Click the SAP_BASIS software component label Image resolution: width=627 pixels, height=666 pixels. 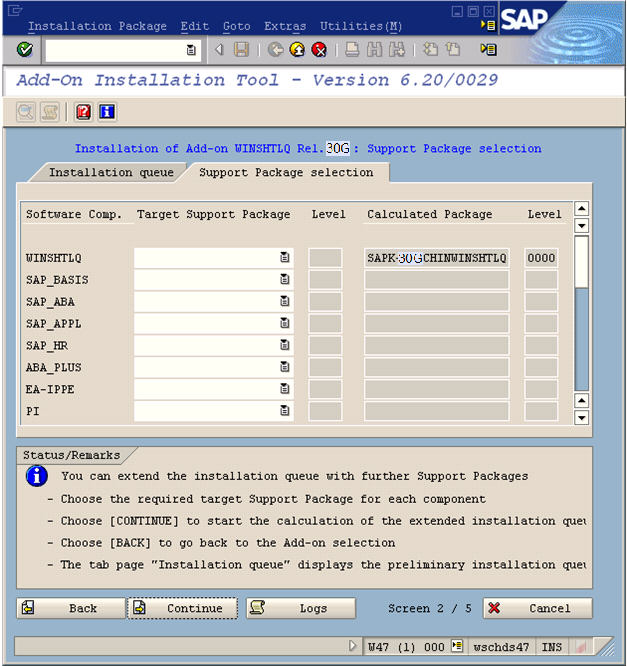coord(57,280)
